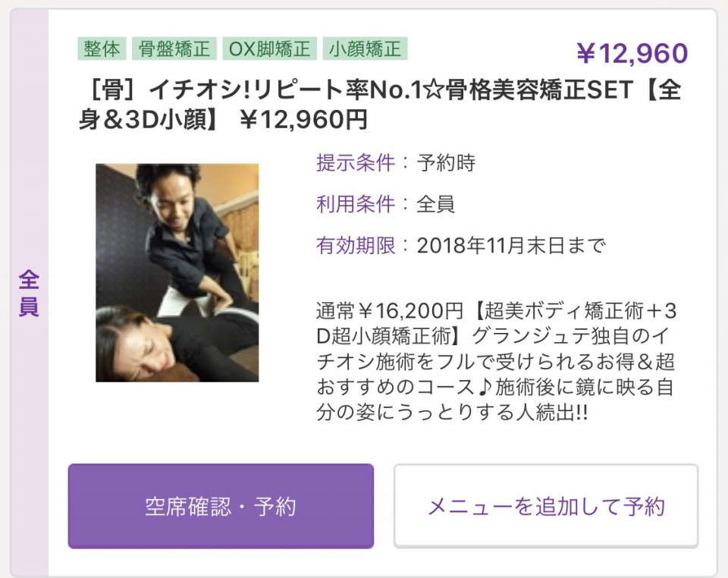
Task: Click the ¥12,960 price at top right
Action: click(x=632, y=53)
